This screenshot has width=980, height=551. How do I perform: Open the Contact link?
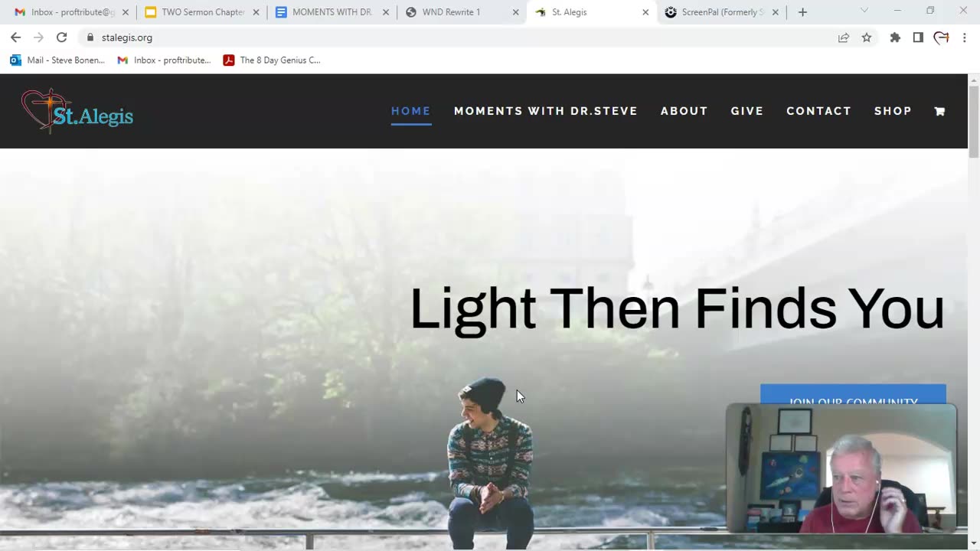(x=818, y=111)
